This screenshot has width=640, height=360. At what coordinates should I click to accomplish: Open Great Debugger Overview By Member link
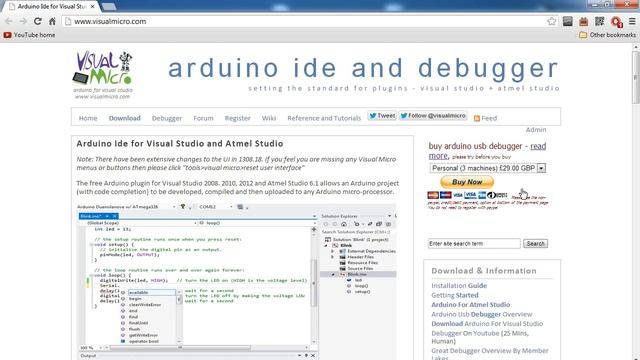click(x=490, y=353)
